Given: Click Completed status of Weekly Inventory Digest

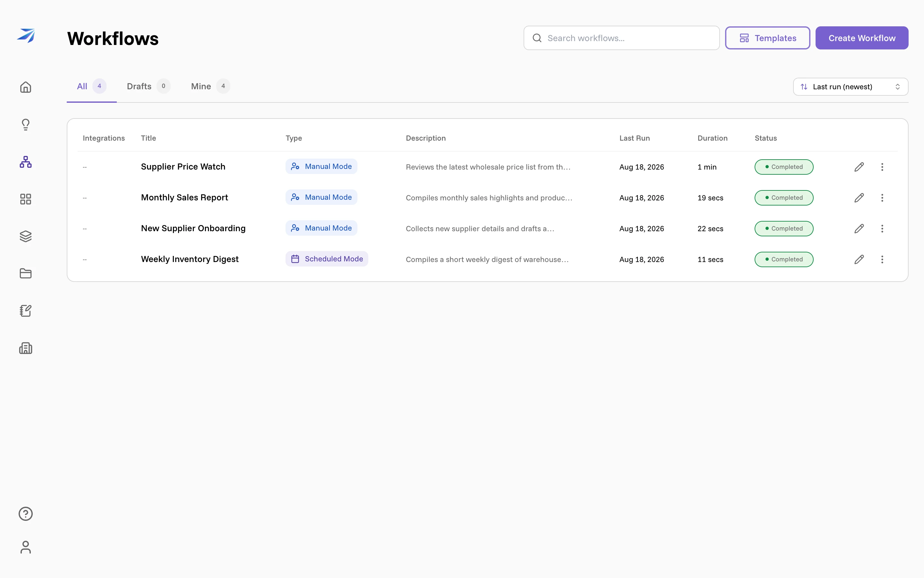Looking at the screenshot, I should (x=784, y=259).
